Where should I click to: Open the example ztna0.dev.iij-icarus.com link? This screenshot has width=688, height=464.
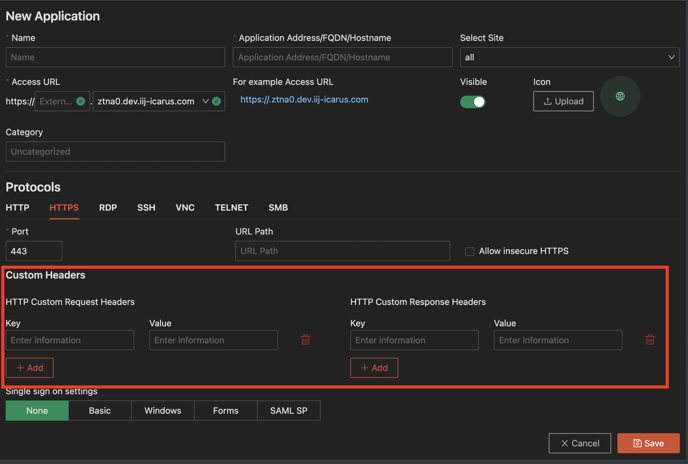click(x=304, y=100)
